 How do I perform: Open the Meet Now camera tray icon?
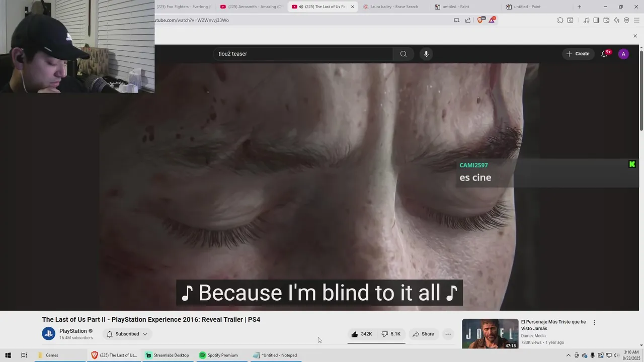(x=577, y=355)
